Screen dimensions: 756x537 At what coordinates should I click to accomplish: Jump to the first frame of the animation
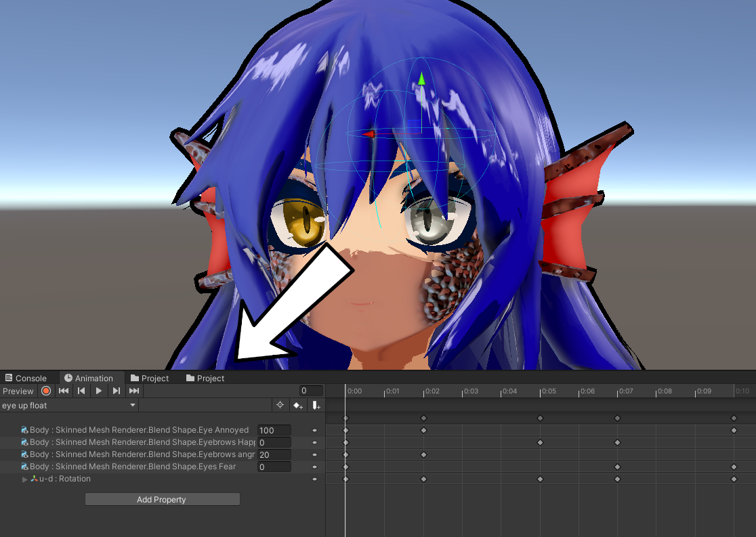pos(63,391)
